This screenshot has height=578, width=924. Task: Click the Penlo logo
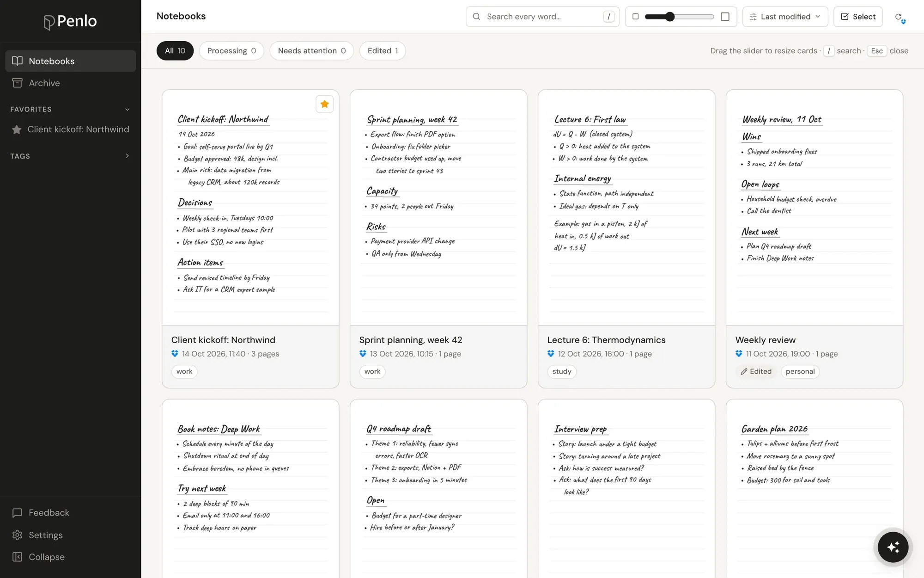(x=70, y=21)
